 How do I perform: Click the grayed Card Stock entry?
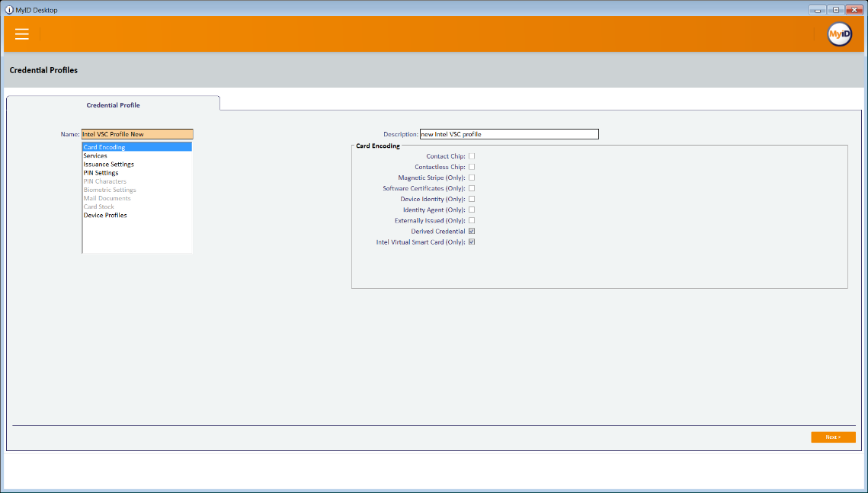tap(137, 207)
